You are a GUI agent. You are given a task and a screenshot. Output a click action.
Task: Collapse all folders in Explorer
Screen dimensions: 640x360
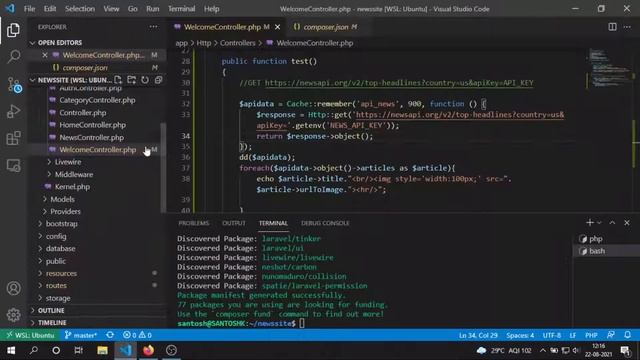pos(158,80)
